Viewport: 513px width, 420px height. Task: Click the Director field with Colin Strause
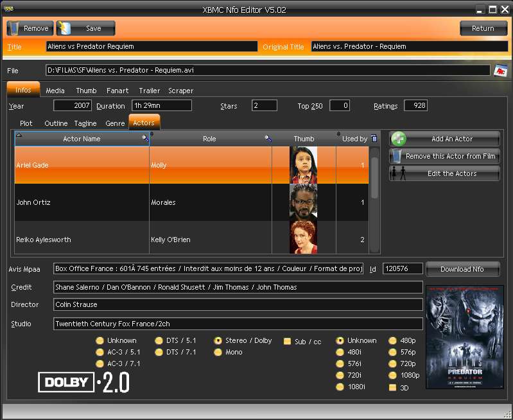[238, 304]
